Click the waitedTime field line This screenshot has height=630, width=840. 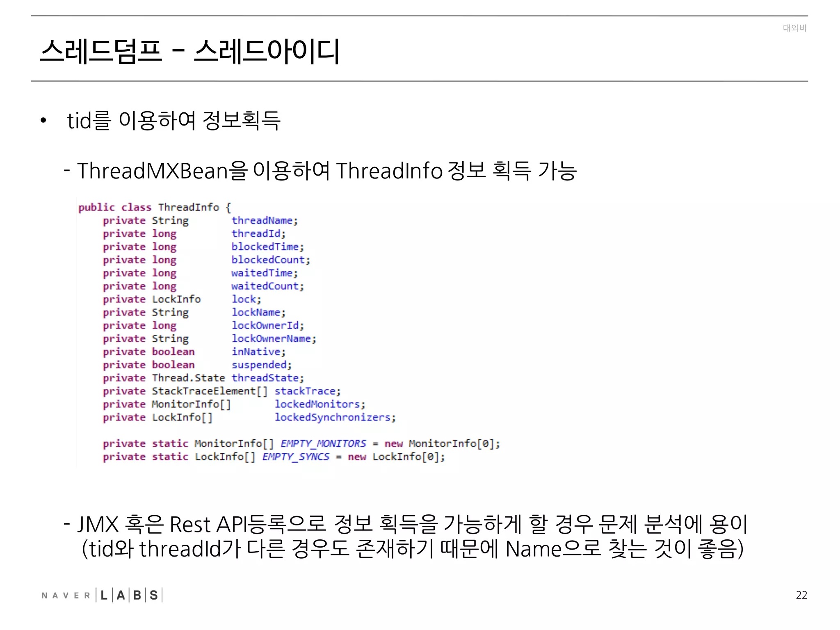coord(200,273)
